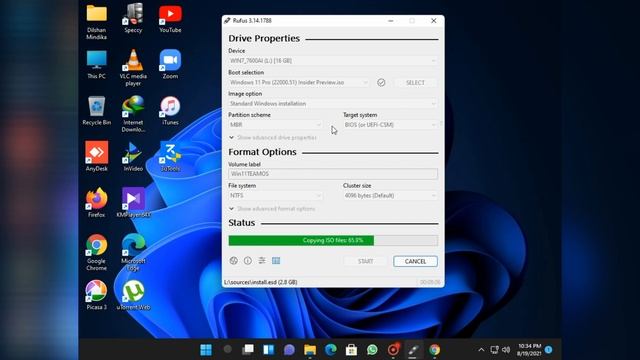
Task: Open the Target system dropdown
Action: [x=390, y=125]
